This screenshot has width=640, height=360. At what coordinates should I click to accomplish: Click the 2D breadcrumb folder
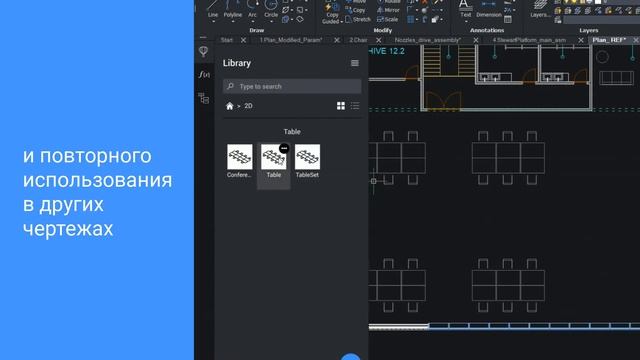248,106
